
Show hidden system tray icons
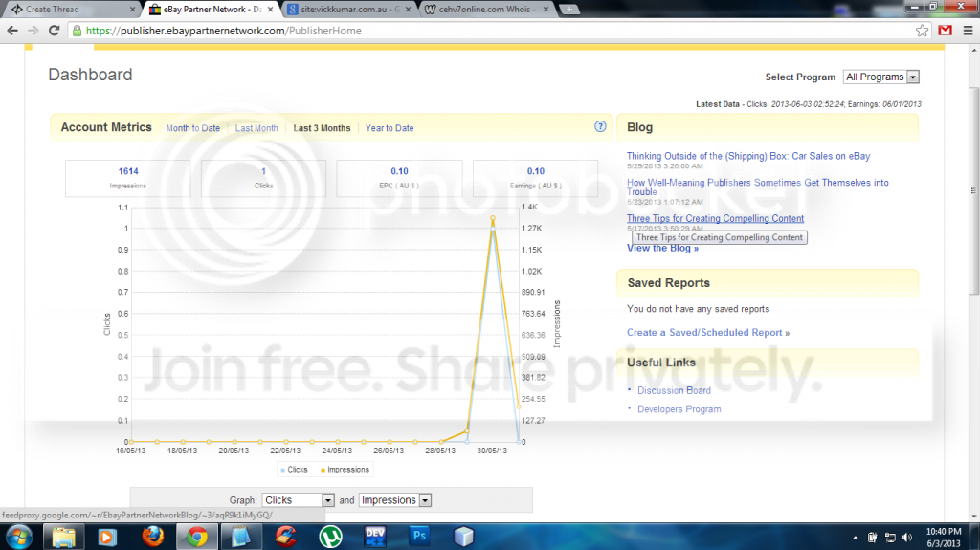pos(855,538)
